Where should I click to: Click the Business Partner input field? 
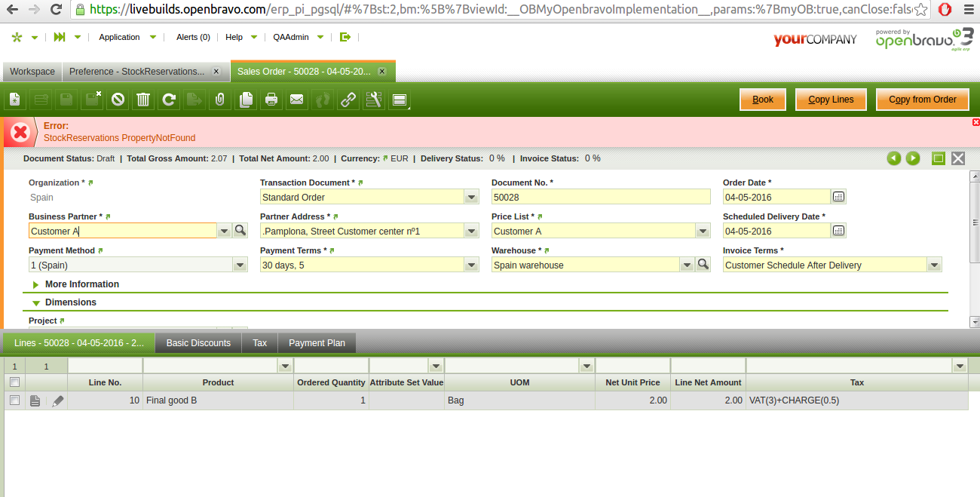[123, 231]
